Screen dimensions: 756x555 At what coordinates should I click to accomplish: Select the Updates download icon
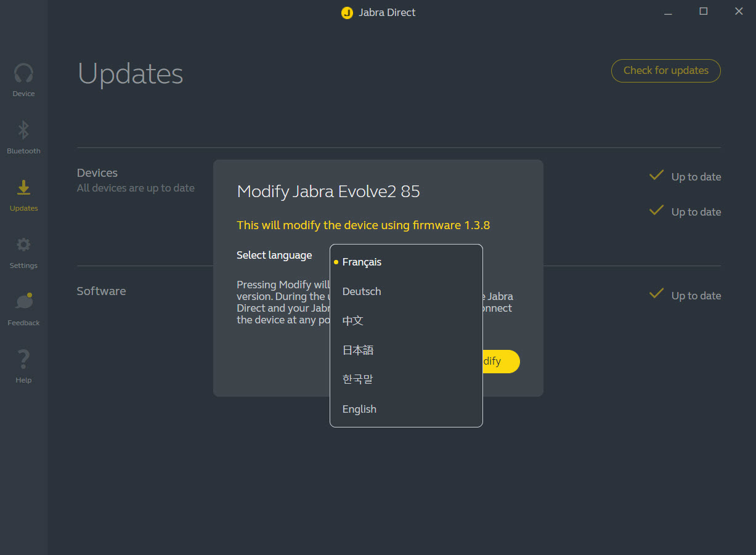[x=23, y=187]
